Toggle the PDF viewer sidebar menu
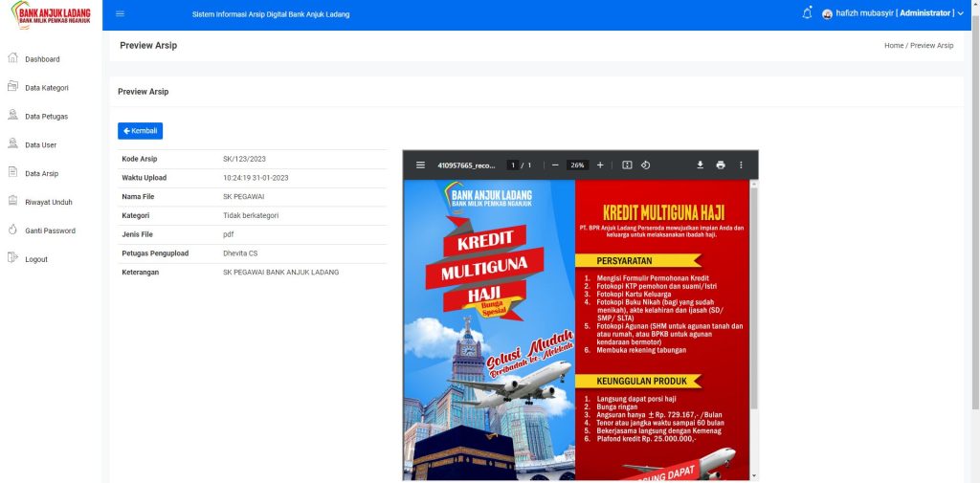Screen dimensions: 980x483 click(421, 165)
